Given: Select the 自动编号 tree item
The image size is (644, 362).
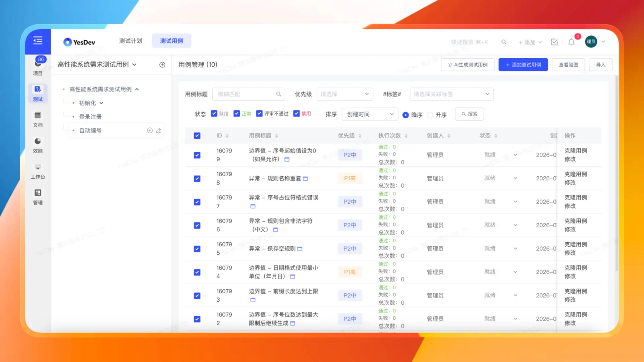Looking at the screenshot, I should point(90,130).
